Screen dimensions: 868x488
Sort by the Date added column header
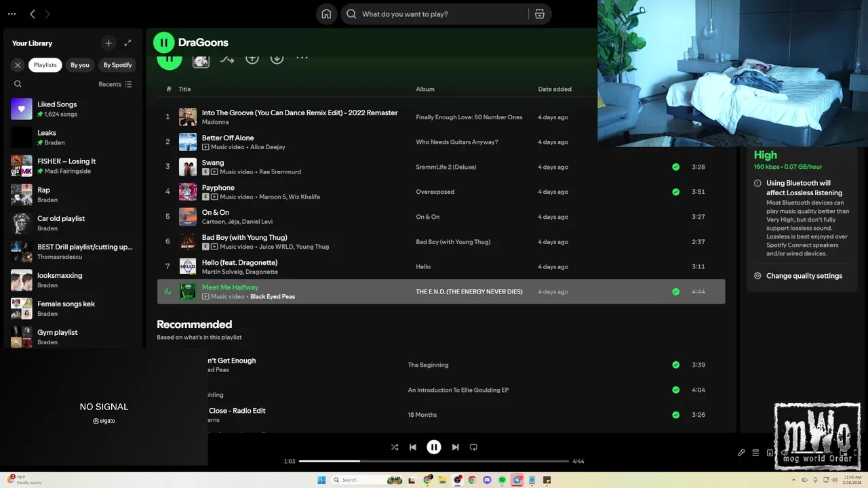[x=555, y=89]
